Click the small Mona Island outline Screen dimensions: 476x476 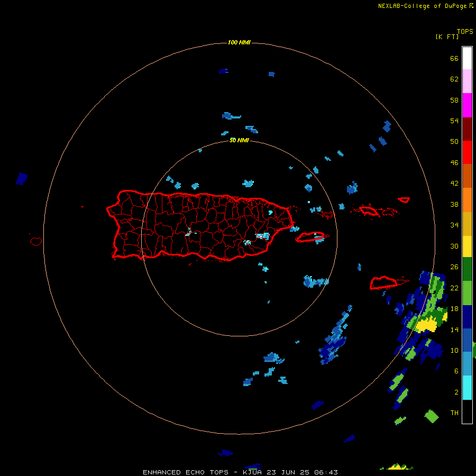(x=36, y=241)
